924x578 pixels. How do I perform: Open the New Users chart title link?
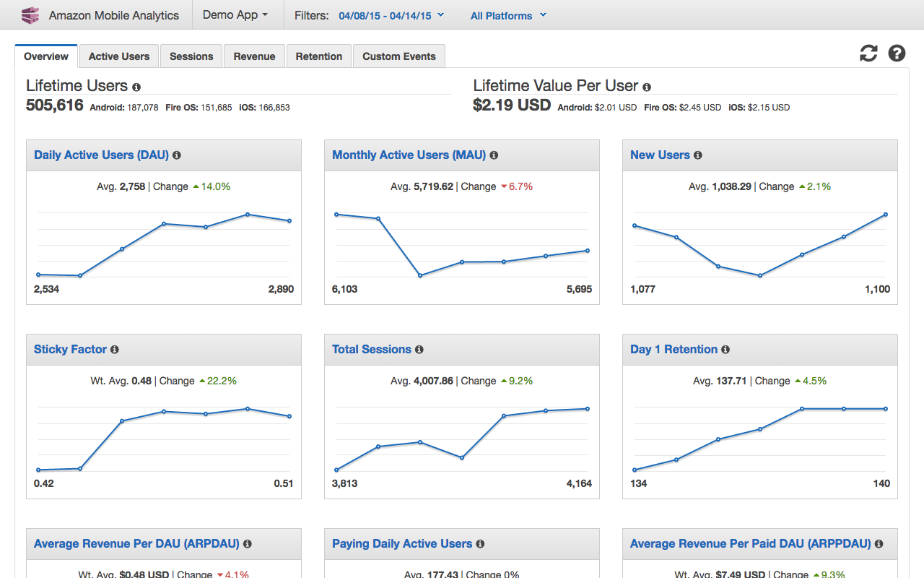tap(660, 155)
